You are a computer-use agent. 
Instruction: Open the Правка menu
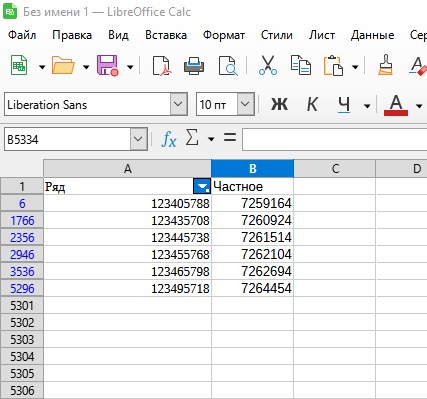[72, 35]
